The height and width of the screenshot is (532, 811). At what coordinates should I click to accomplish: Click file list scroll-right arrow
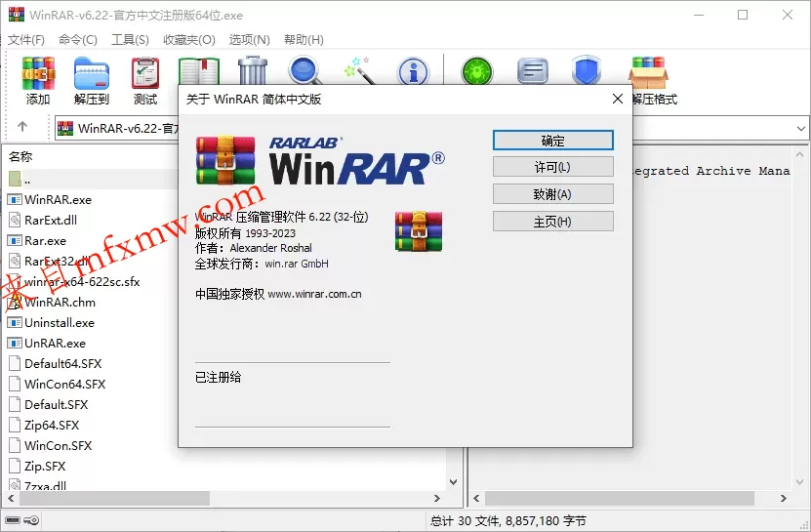437,499
